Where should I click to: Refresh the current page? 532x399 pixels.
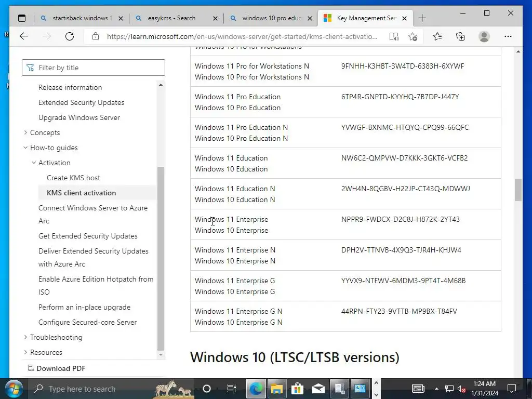[70, 36]
